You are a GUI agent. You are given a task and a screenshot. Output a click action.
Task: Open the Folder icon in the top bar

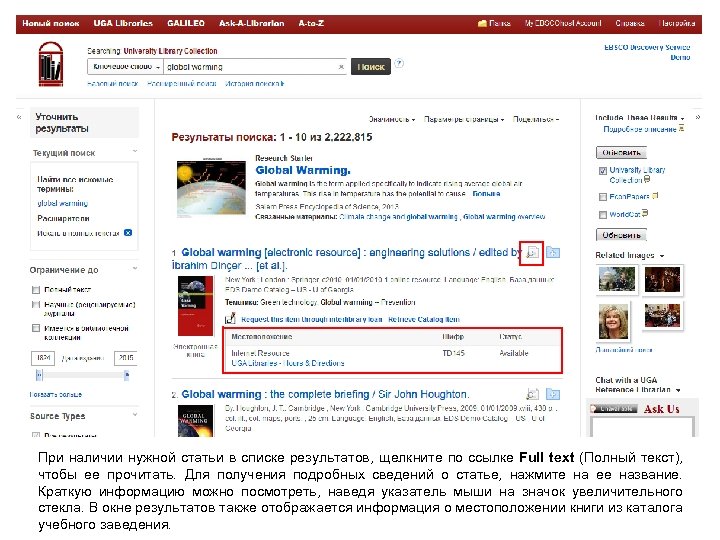coord(482,23)
